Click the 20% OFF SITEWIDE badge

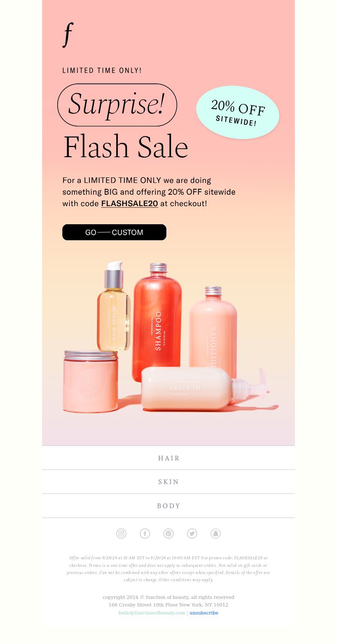pos(238,113)
